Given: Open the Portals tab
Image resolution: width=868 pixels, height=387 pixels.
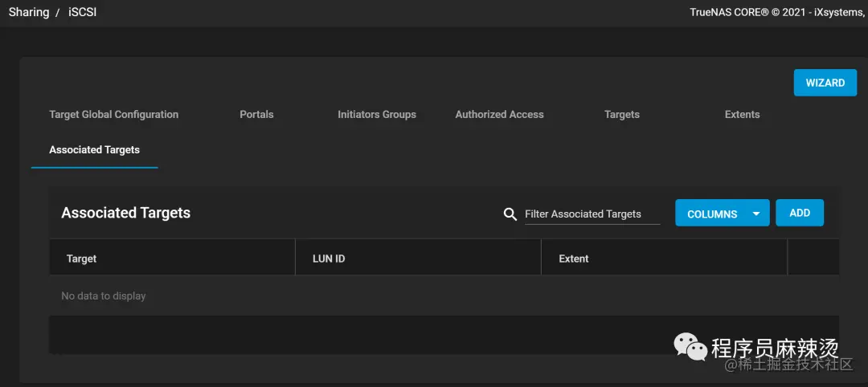Looking at the screenshot, I should tap(257, 115).
